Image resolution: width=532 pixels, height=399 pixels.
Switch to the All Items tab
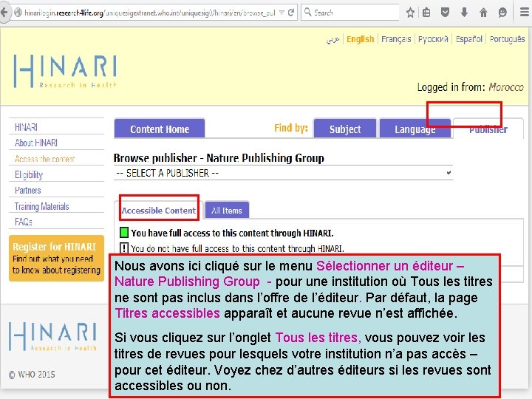227,211
